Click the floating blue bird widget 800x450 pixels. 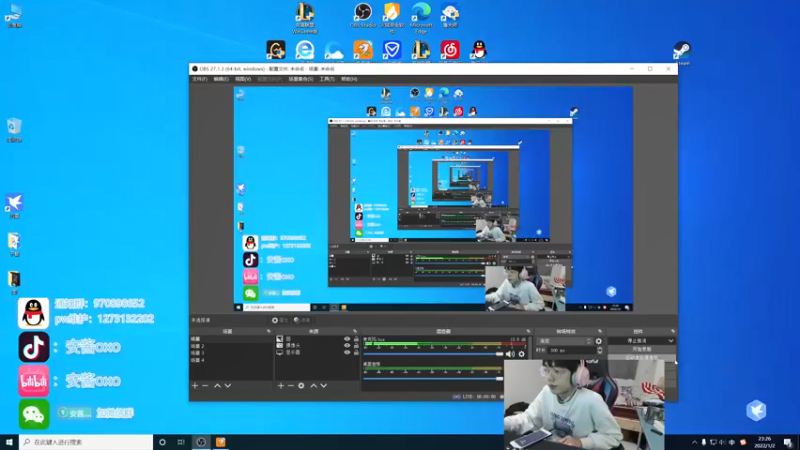coord(756,410)
